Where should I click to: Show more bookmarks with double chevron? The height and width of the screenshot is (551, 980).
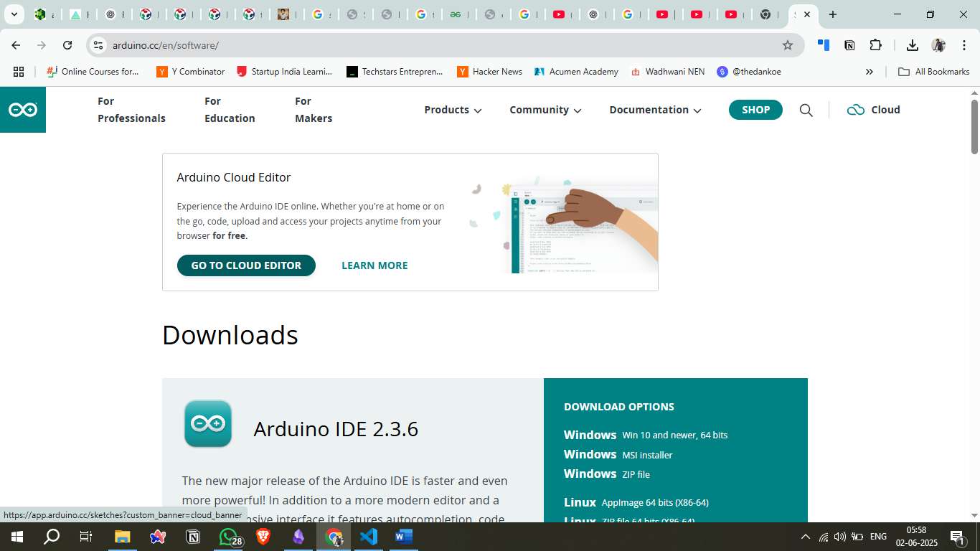coord(870,72)
